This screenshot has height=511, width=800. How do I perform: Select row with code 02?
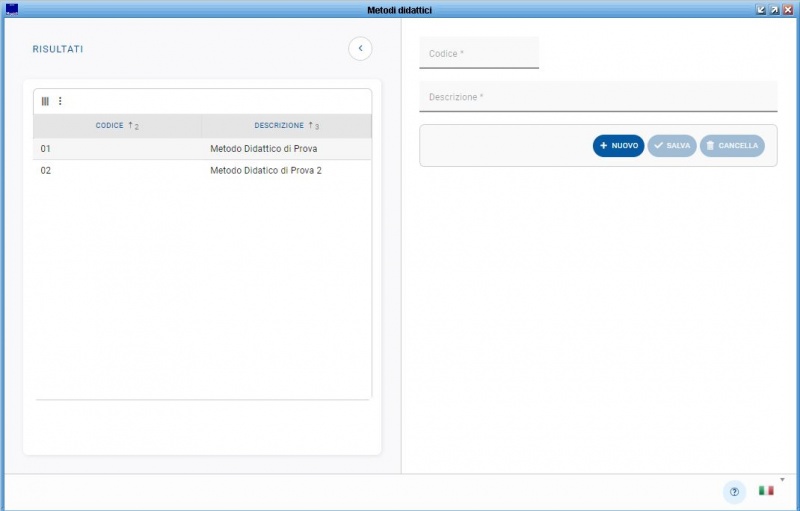click(203, 170)
